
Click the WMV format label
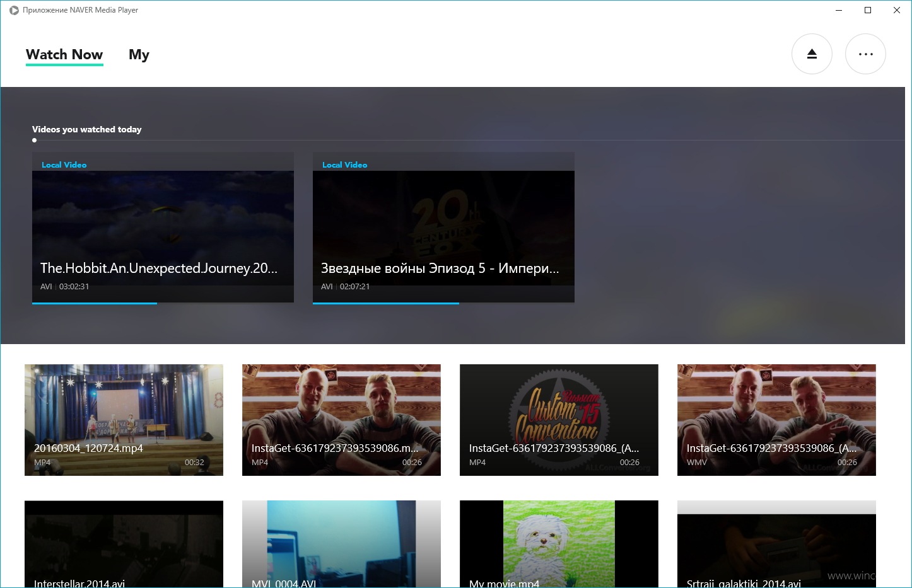[x=697, y=463]
